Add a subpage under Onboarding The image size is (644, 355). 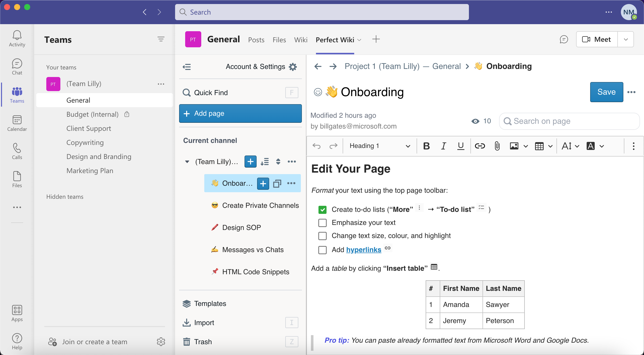pyautogui.click(x=263, y=183)
